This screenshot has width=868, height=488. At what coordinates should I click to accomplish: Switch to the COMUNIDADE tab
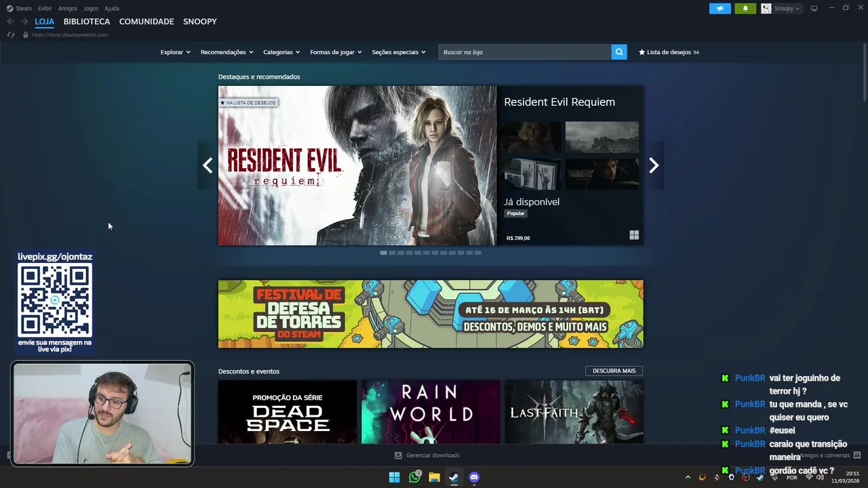point(146,22)
